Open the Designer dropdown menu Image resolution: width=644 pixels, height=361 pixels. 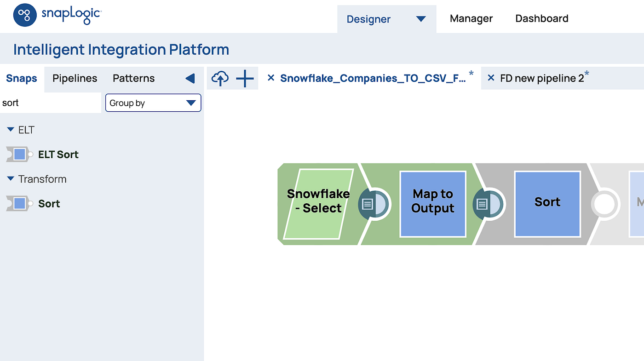pos(420,19)
